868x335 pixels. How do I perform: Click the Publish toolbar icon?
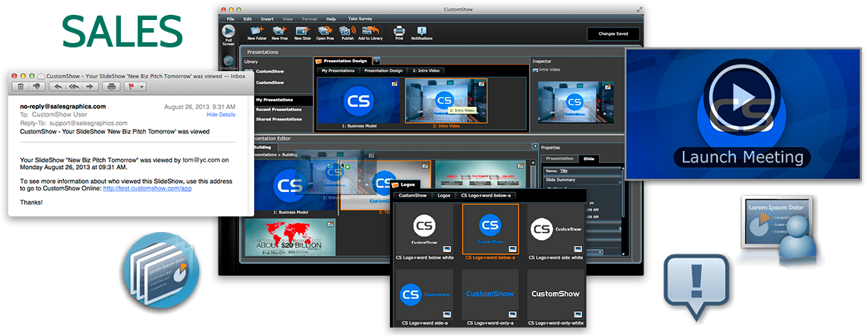tap(347, 30)
